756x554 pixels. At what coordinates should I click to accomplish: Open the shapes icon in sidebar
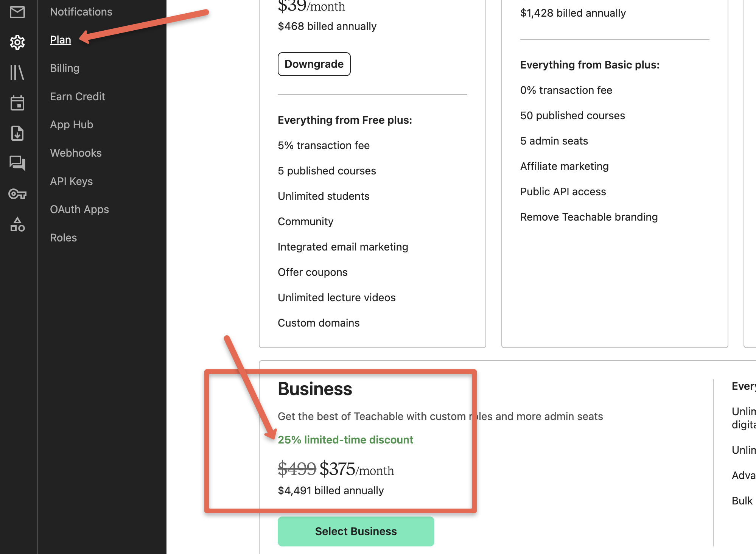click(x=17, y=224)
